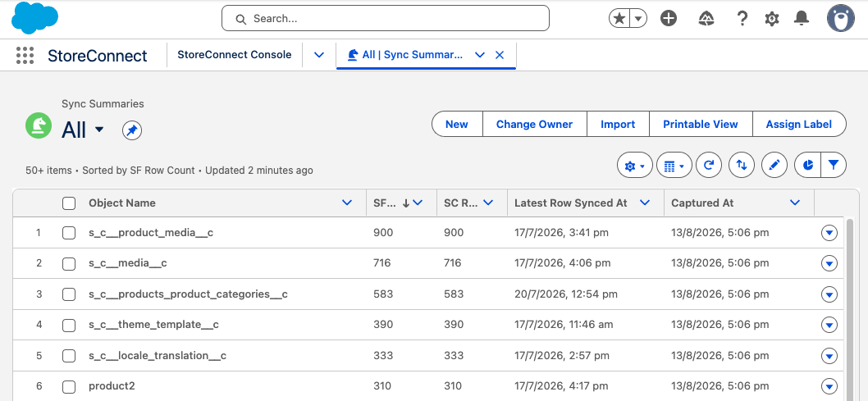Click the Change Owner button
The height and width of the screenshot is (401, 868).
coord(534,124)
